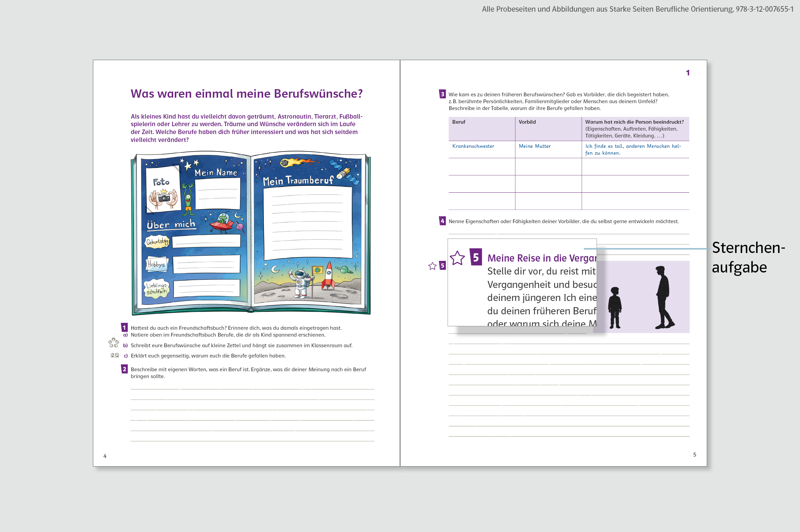
Task: Click the partner work icon beside task c)
Action: point(115,355)
